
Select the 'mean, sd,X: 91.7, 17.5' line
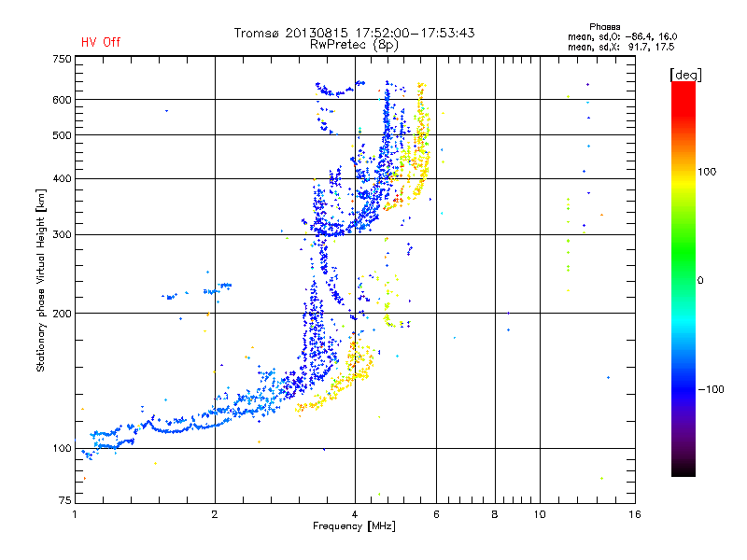(x=621, y=47)
